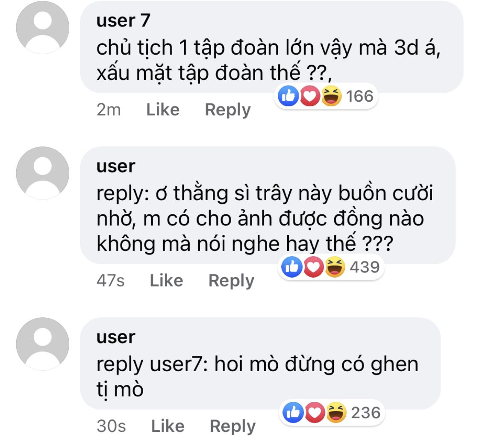Like the comment posted 30s ago

(168, 426)
